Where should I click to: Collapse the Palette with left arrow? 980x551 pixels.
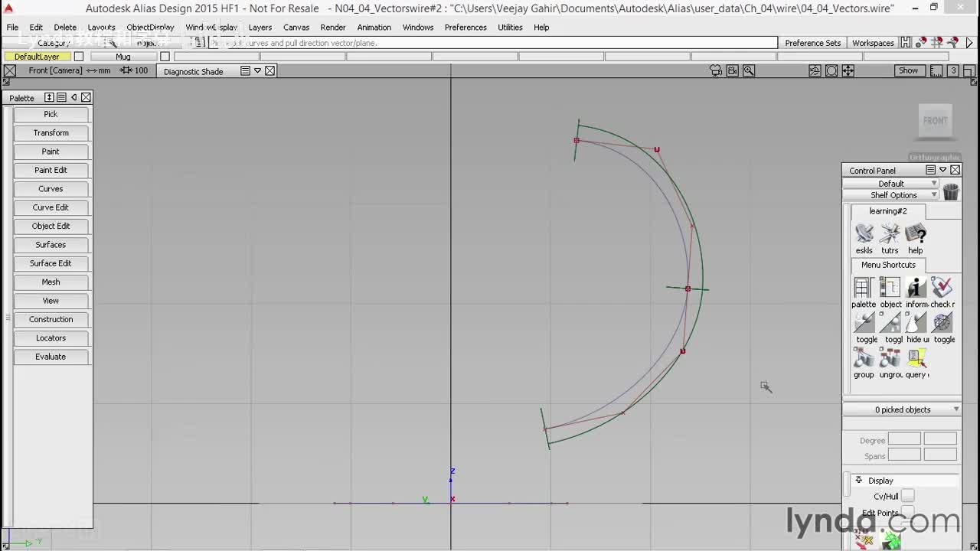73,97
